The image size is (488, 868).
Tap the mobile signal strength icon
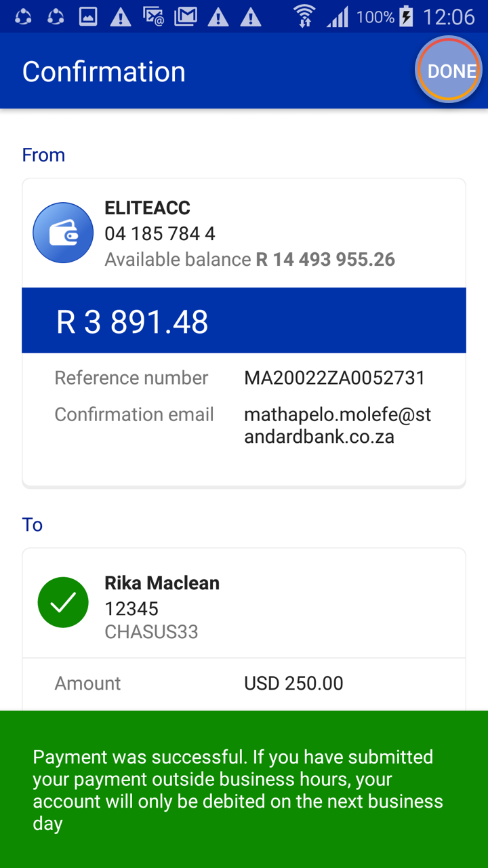[x=337, y=16]
